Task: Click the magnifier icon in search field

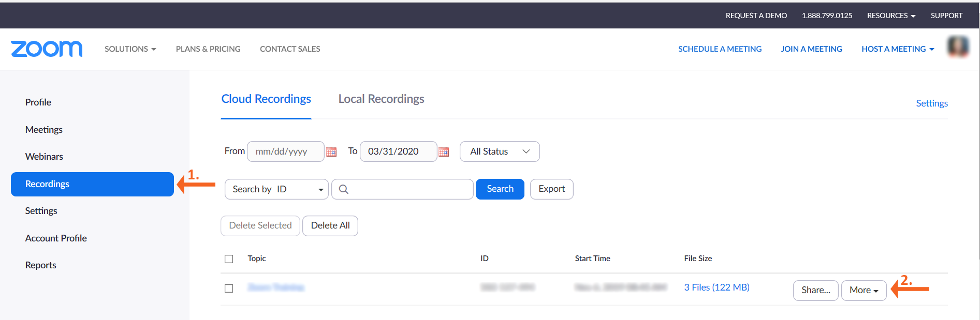Action: pyautogui.click(x=343, y=189)
